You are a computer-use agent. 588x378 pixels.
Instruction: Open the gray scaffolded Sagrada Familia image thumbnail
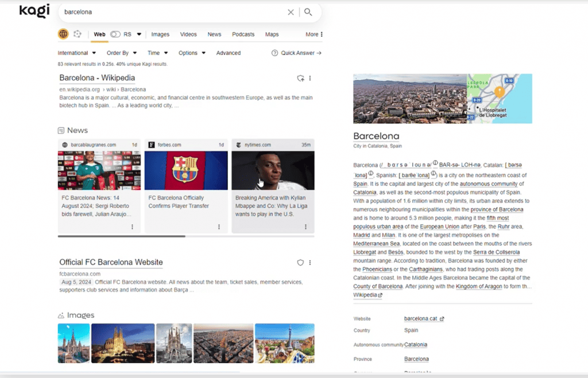tap(174, 343)
